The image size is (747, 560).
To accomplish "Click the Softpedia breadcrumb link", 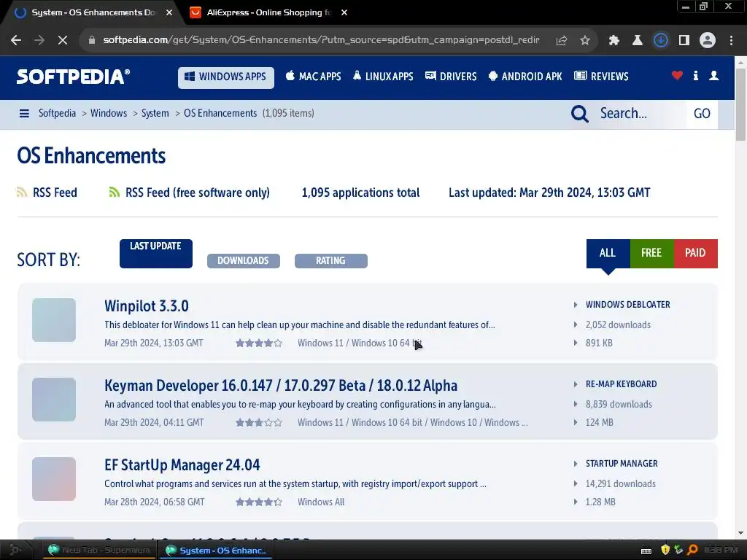I will (57, 113).
